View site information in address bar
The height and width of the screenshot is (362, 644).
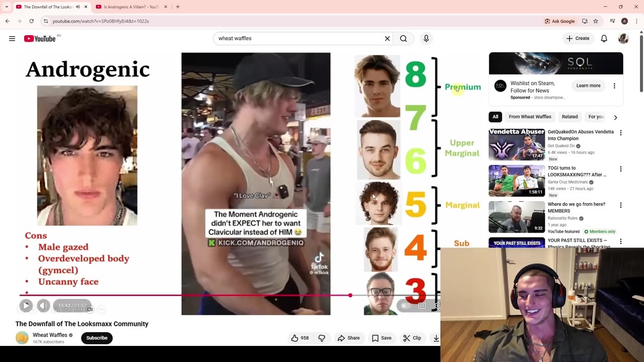tap(46, 21)
